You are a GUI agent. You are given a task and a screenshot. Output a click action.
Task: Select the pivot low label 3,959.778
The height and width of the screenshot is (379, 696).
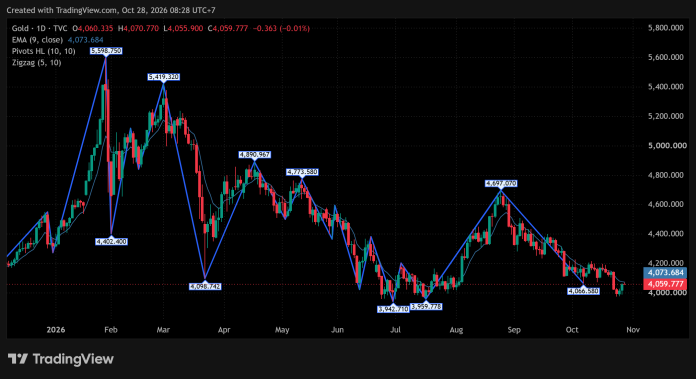click(x=426, y=307)
